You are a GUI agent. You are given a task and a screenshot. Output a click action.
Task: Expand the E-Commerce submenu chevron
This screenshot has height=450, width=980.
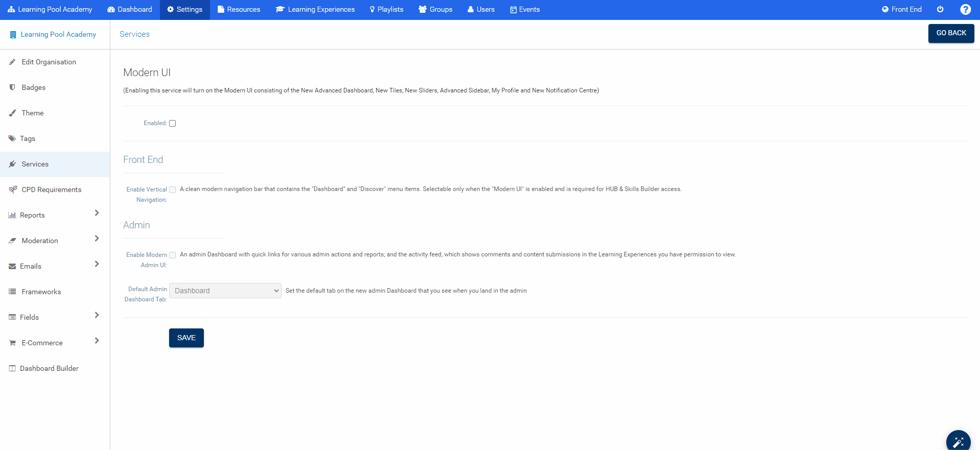97,341
